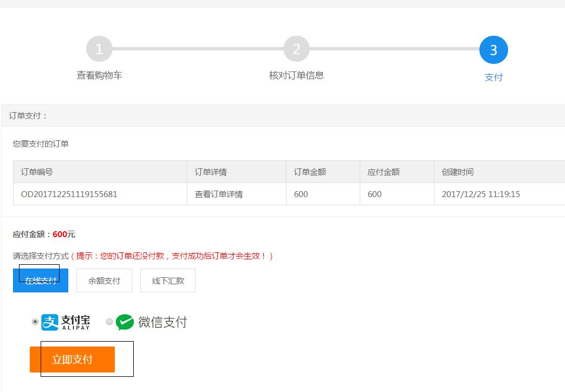
Task: Select the Alipay payment radio button
Action: [35, 322]
